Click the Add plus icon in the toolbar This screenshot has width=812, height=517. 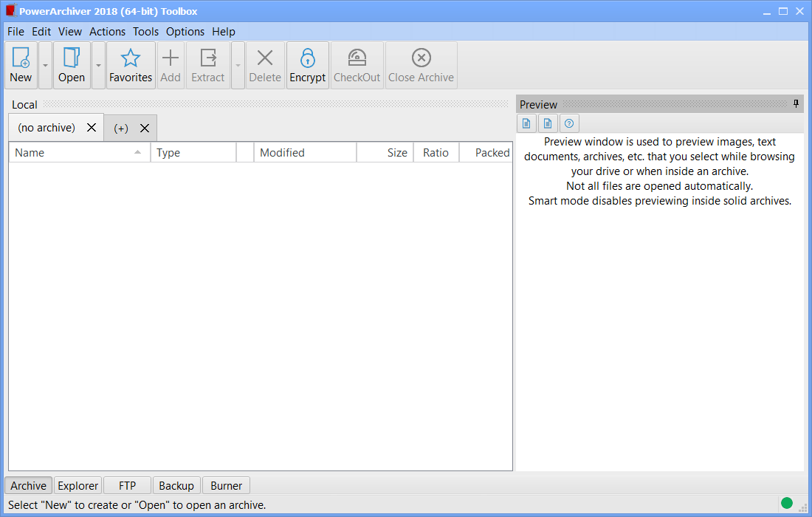pyautogui.click(x=171, y=59)
